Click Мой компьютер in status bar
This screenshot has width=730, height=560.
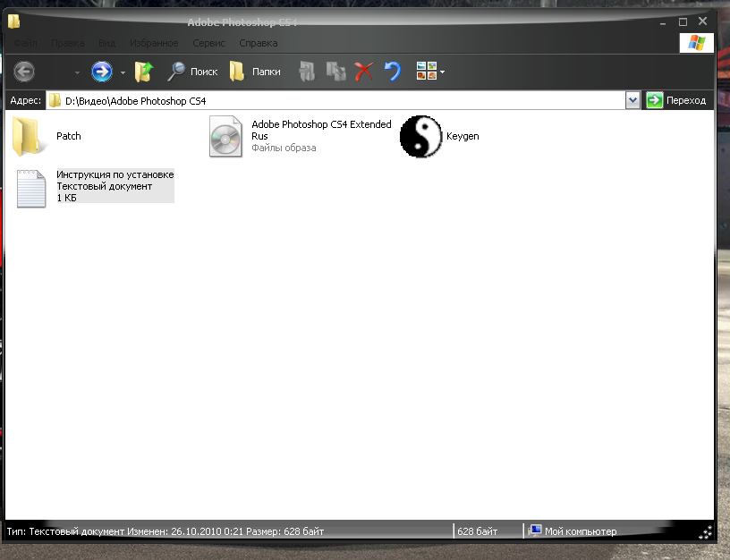pos(573,530)
